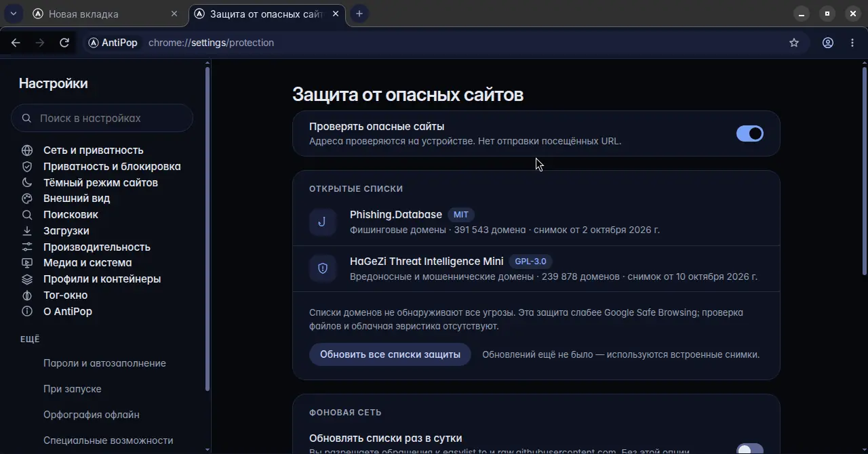Click the sidebar scroll down arrow

(x=208, y=449)
